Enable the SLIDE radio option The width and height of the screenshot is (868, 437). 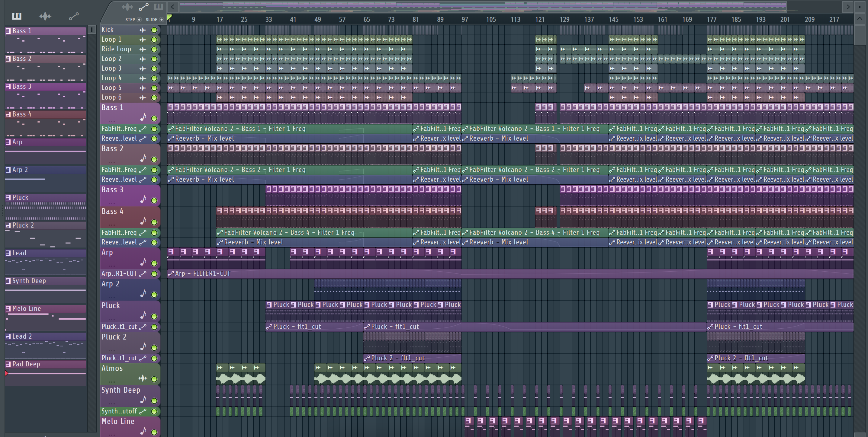click(161, 20)
